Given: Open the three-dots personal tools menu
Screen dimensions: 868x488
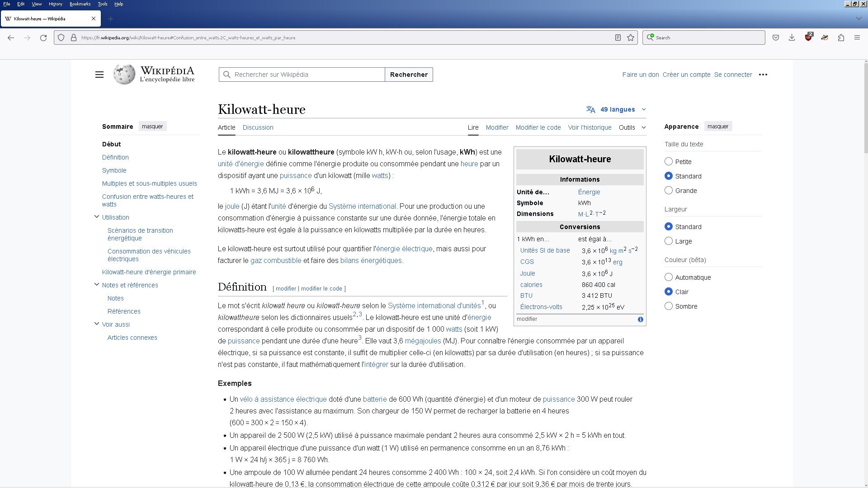Looking at the screenshot, I should click(763, 75).
